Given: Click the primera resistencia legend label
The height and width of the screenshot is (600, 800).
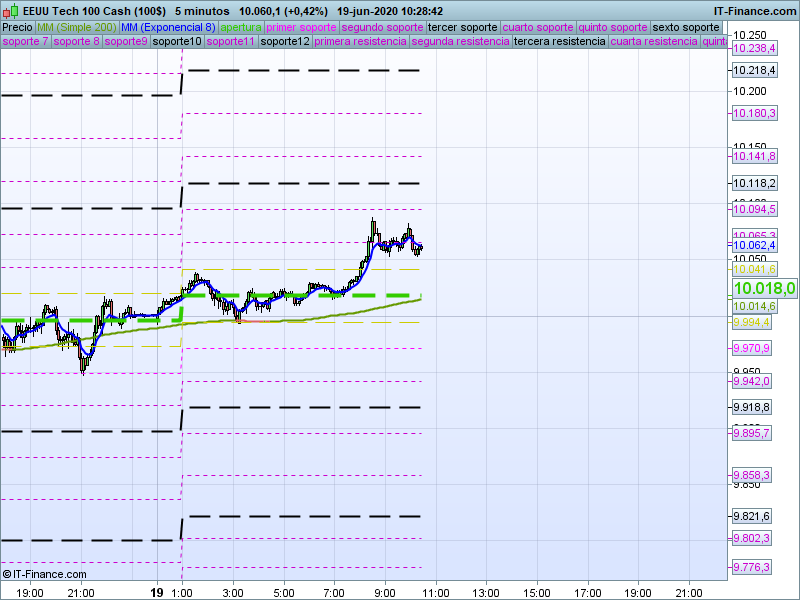Looking at the screenshot, I should click(360, 42).
